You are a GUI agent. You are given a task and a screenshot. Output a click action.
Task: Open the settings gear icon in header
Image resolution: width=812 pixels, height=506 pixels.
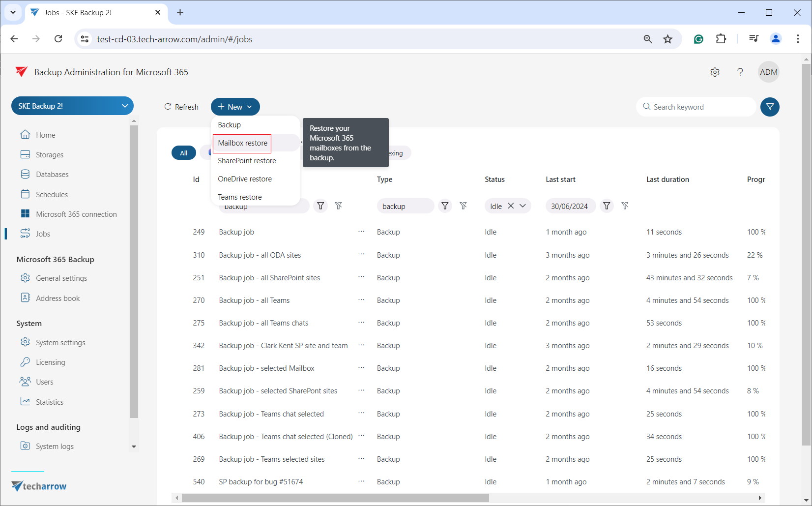(x=715, y=72)
